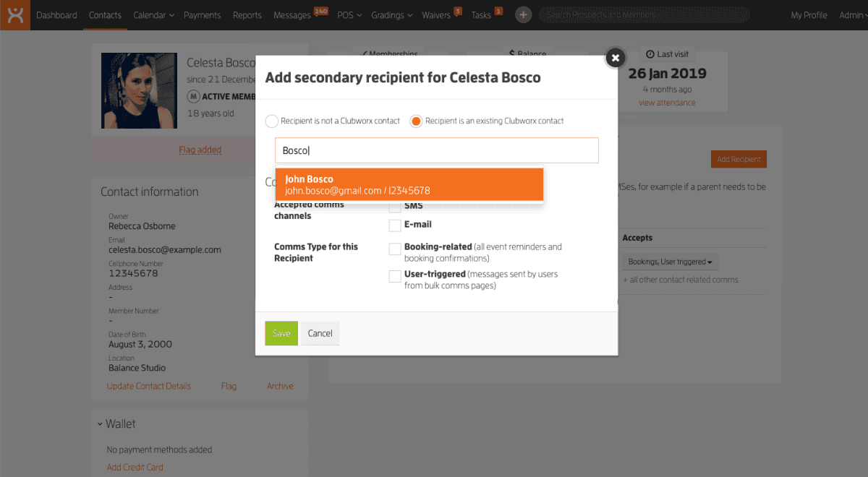Close the modal with the X icon
This screenshot has width=868, height=477.
615,58
